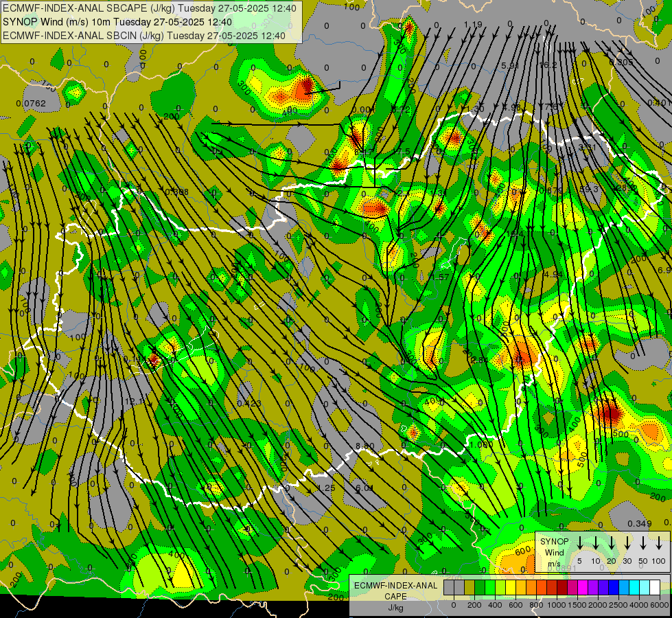The image size is (672, 618).
Task: Pick the bright cyan swatch in CAPE color bar
Action: pos(634,588)
